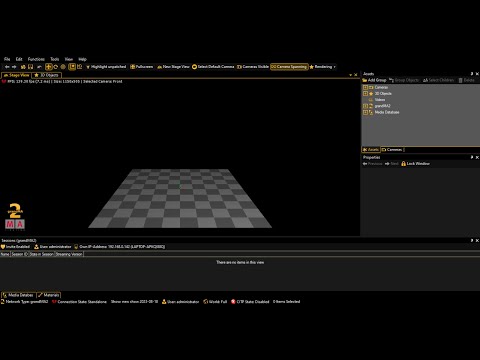The height and width of the screenshot is (360, 480).
Task: Expand the grandMA2 tree node
Action: (365, 106)
